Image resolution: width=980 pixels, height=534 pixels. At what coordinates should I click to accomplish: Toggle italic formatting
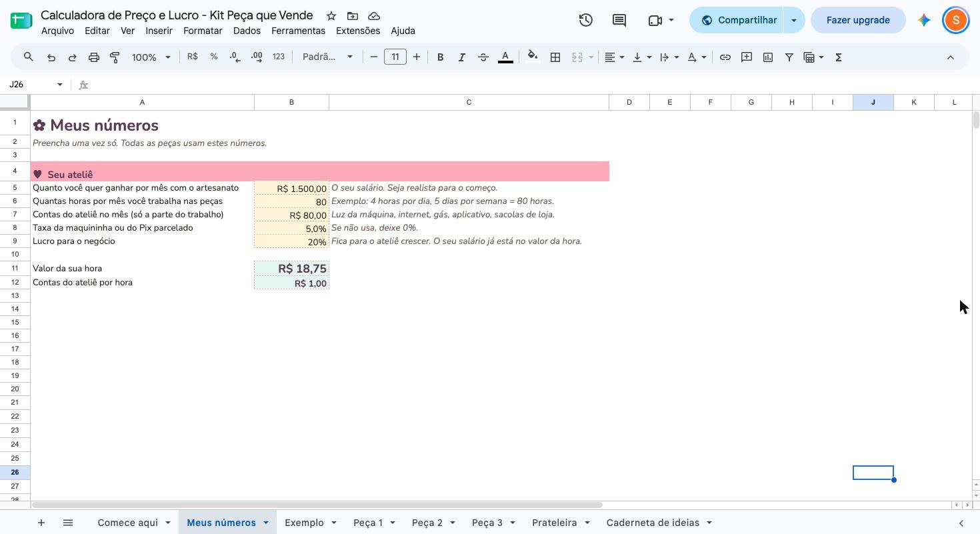click(x=461, y=57)
